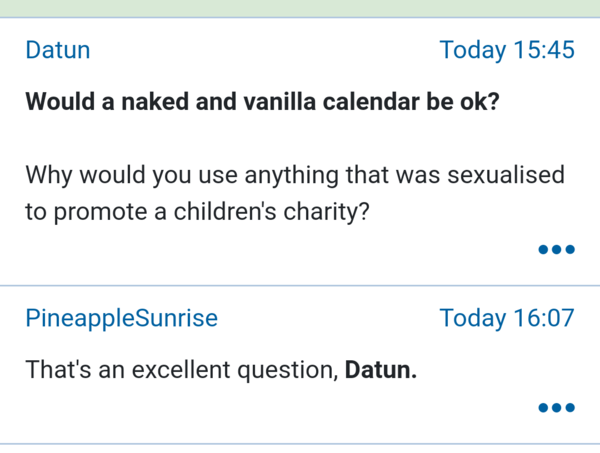Open the three-dot menu on PineappleSunrise's post
This screenshot has height=453, width=600.
tap(556, 407)
